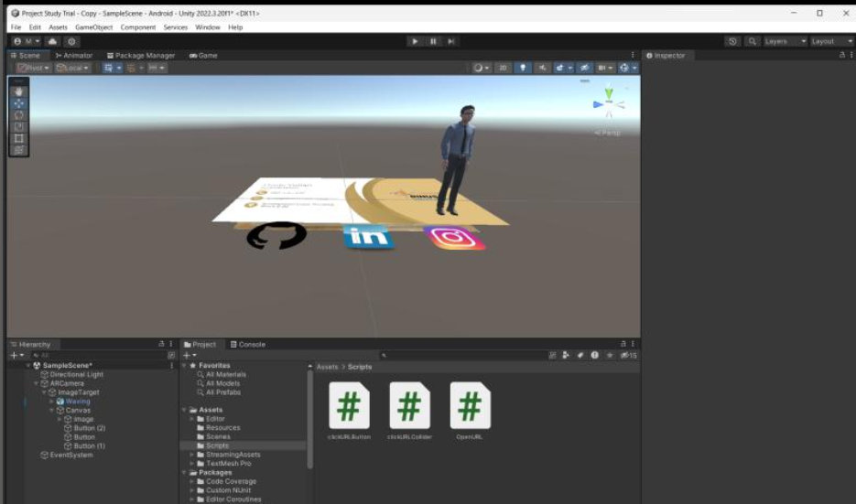Click the cloud services icon

(x=52, y=41)
